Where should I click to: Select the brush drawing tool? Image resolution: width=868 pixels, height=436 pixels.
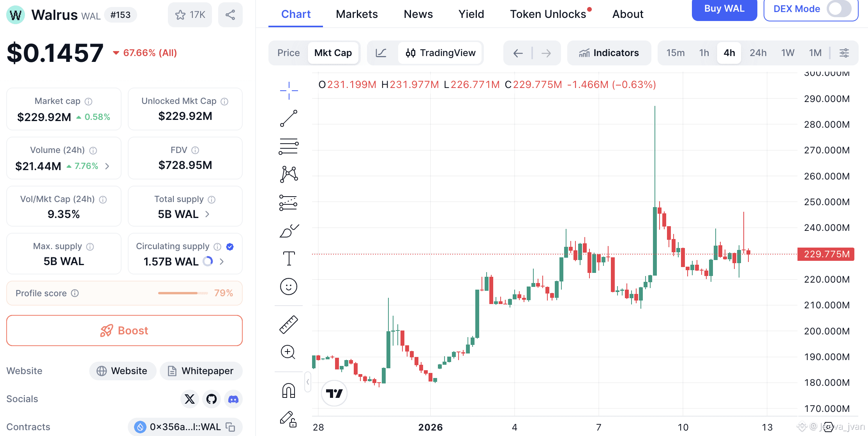click(x=289, y=231)
